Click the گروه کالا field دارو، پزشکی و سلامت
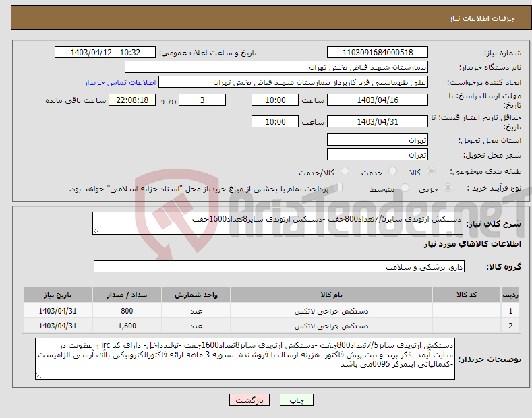 tap(279, 267)
